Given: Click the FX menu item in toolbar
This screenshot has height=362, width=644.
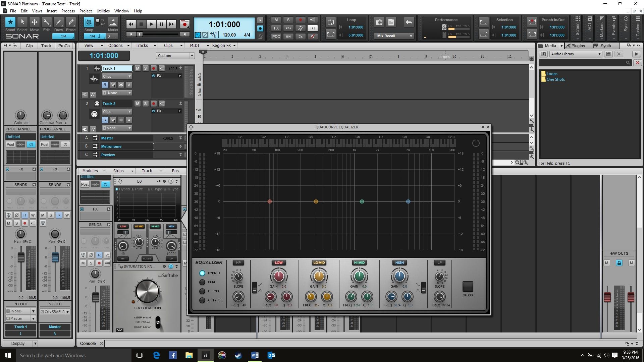Looking at the screenshot, I should 276,27.
